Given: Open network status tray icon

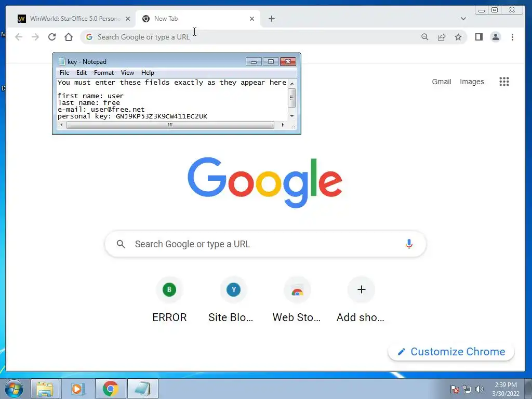Looking at the screenshot, I should (x=467, y=389).
